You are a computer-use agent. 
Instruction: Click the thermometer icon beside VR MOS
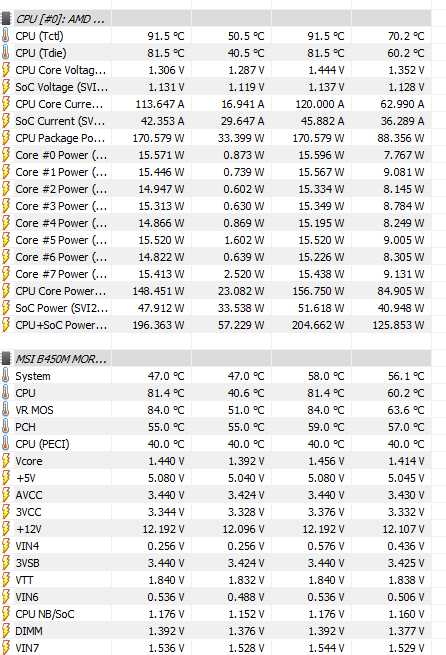pyautogui.click(x=5, y=410)
